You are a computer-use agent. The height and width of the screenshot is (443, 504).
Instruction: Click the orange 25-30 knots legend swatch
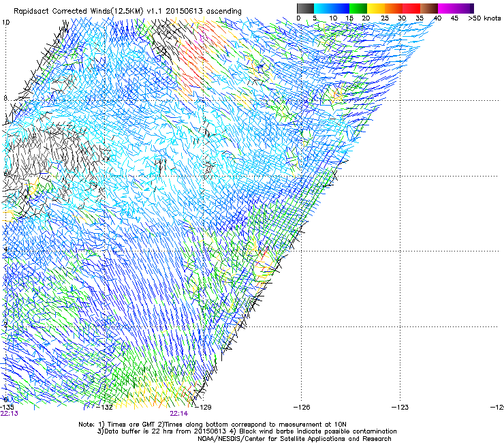point(394,8)
